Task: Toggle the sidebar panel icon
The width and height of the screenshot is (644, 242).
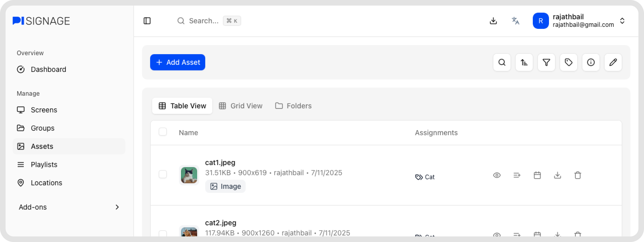Action: 147,21
